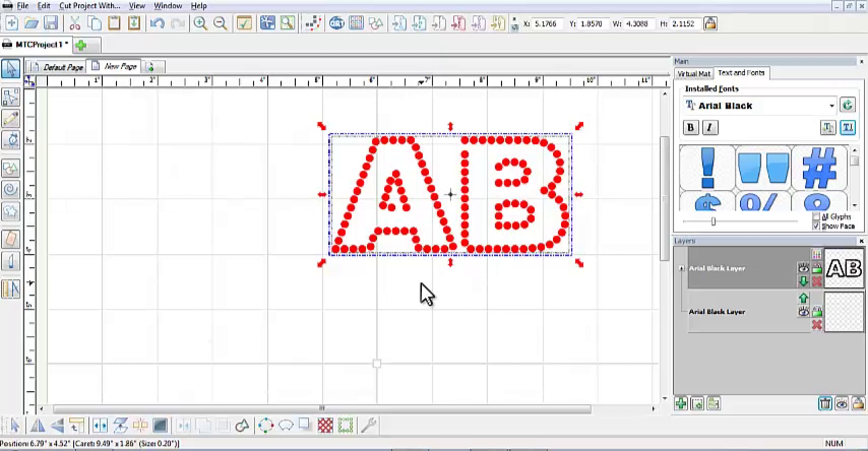Click the eraser tool in left toolbar
This screenshot has width=868, height=451.
[10, 239]
